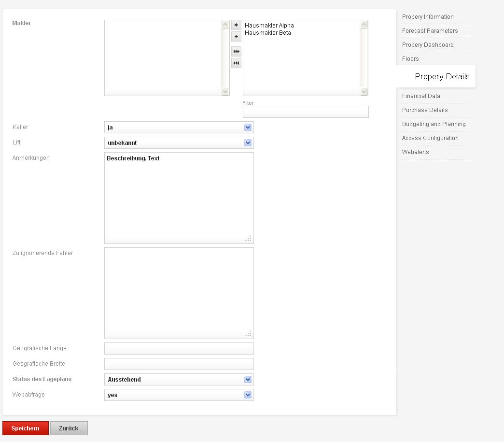Screen dimensions: 504x442
Task: Click the single right arrow move button
Action: click(236, 25)
